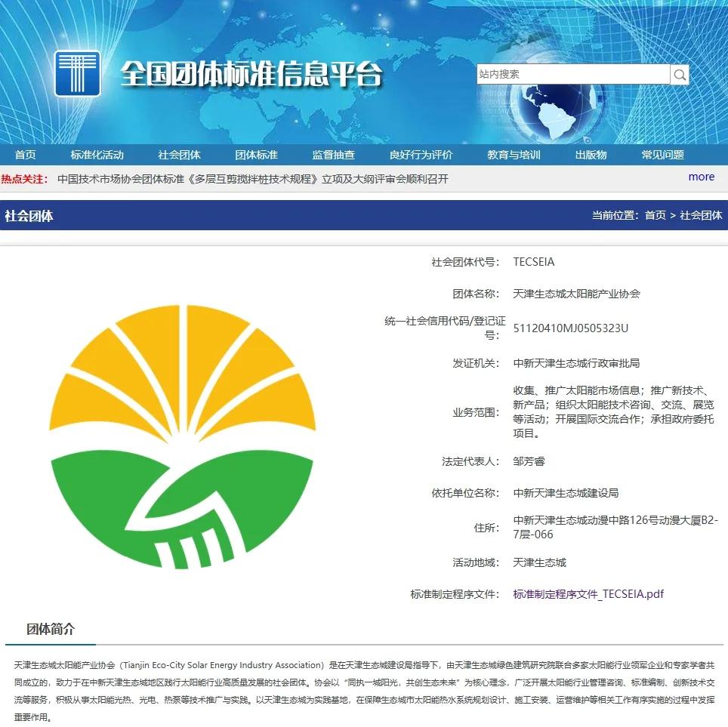Click the 全国团体标准信息平台 site title
Screen dimensions: 728x727
click(251, 74)
